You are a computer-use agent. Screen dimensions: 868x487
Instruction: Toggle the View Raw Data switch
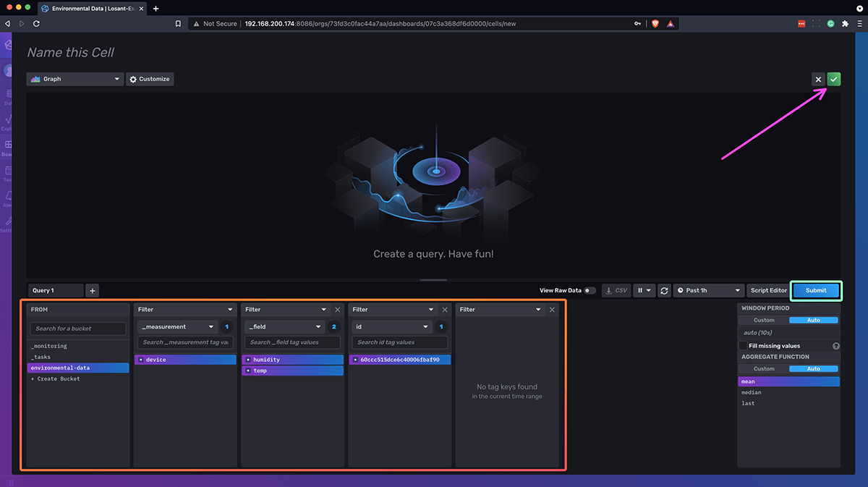pyautogui.click(x=590, y=290)
